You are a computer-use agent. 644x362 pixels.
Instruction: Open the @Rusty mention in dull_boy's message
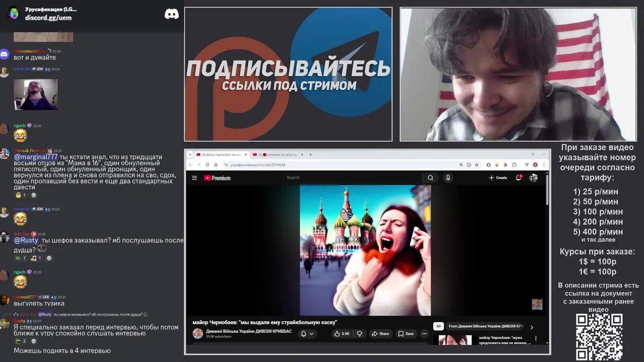point(26,240)
